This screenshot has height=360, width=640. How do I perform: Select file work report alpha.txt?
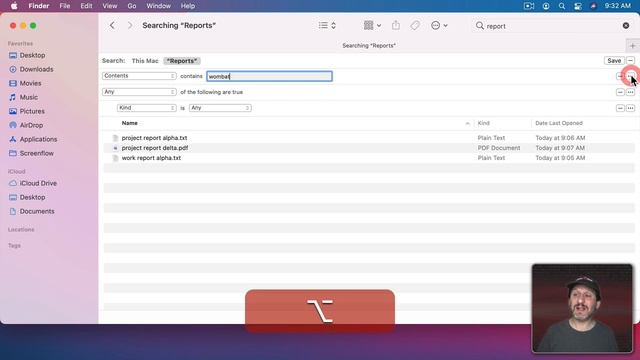[x=151, y=158]
